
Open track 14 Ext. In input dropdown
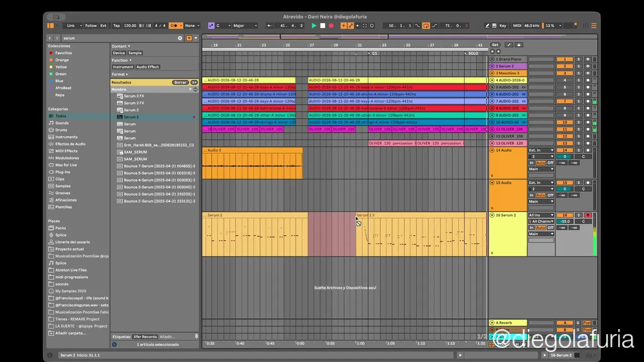tap(541, 150)
